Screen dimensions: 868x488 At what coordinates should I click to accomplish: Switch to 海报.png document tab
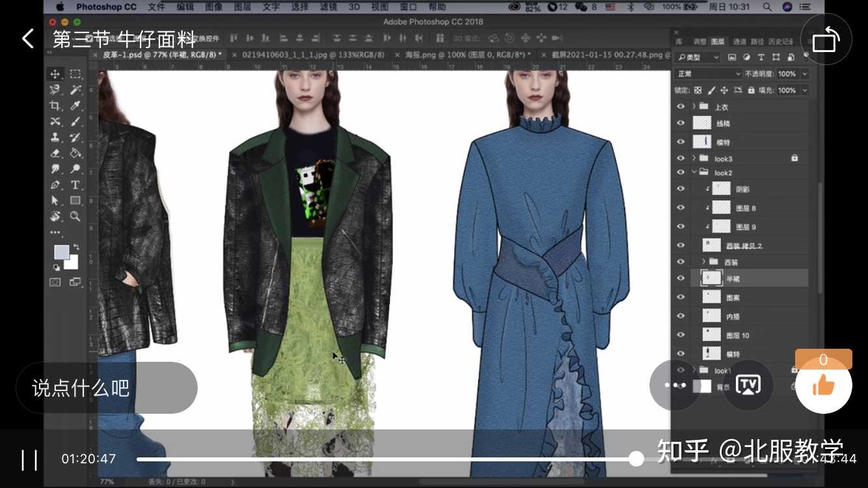[463, 55]
